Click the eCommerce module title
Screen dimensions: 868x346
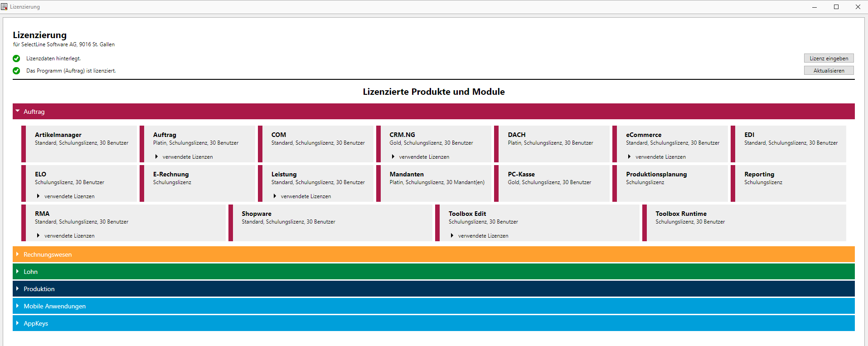644,135
